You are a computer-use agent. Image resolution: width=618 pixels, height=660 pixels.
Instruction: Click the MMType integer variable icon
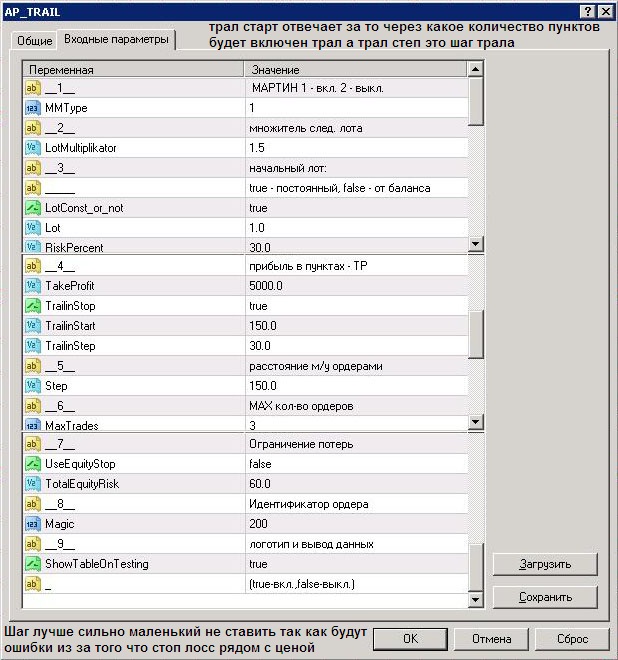32,108
